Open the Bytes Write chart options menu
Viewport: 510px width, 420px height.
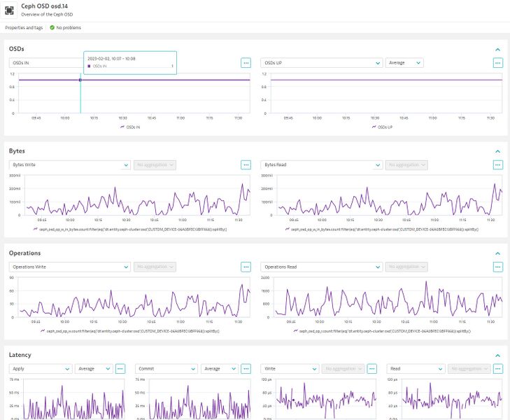coord(246,164)
